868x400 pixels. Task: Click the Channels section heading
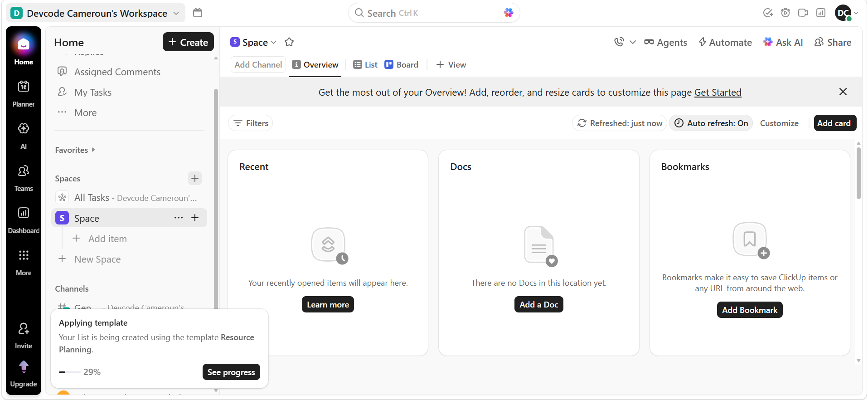[x=72, y=289]
